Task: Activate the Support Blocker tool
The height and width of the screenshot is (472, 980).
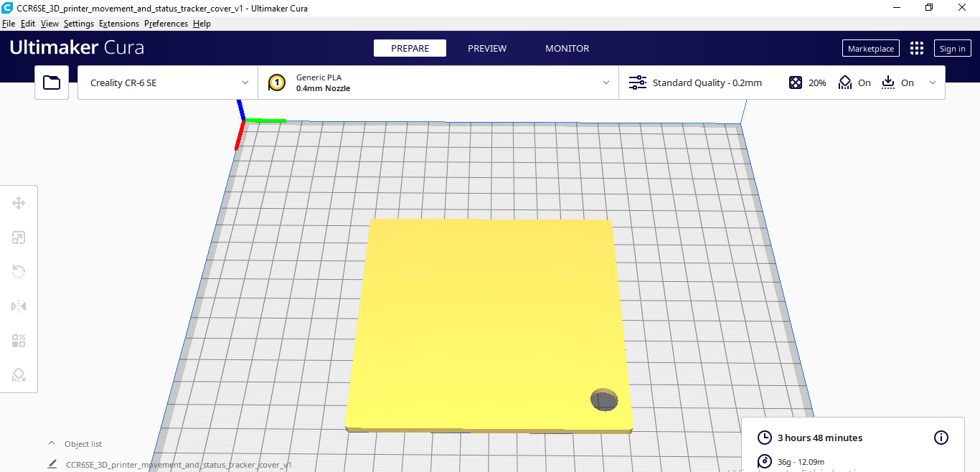Action: (x=19, y=375)
